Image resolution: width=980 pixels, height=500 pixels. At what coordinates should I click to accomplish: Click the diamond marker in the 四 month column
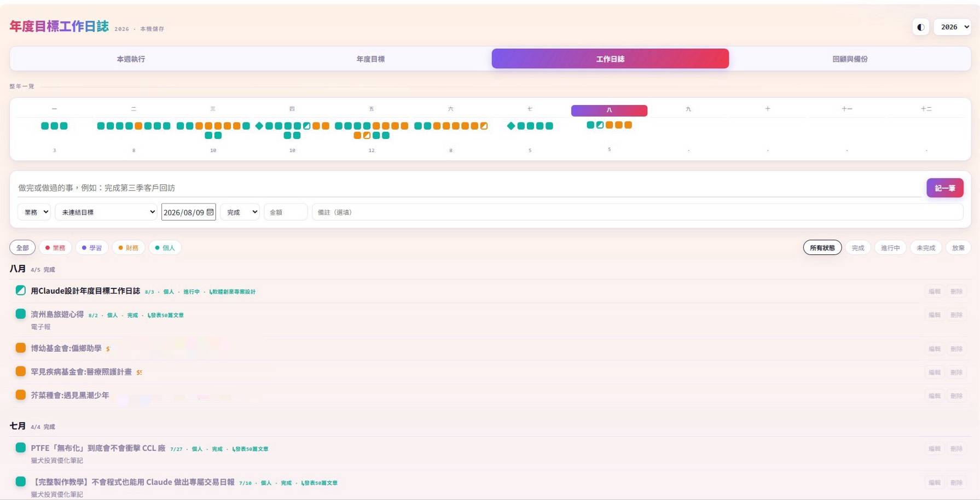(259, 126)
